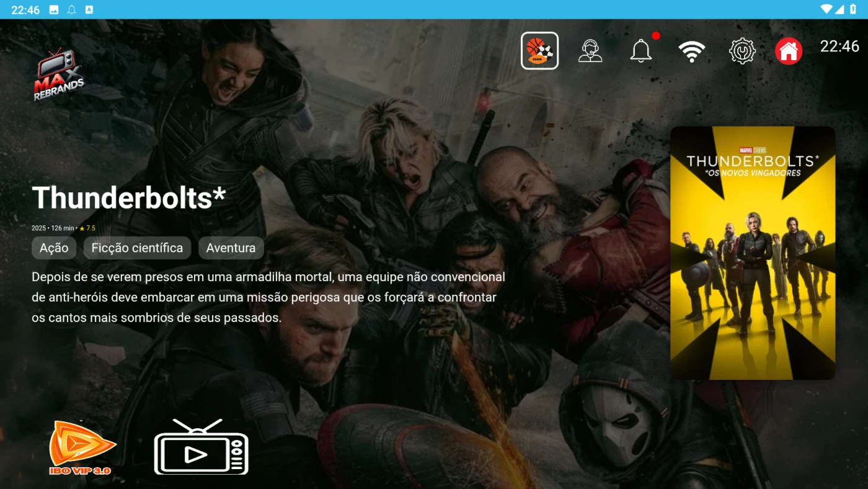
Task: Open the Thunderbolts* movie poster
Action: tap(753, 253)
